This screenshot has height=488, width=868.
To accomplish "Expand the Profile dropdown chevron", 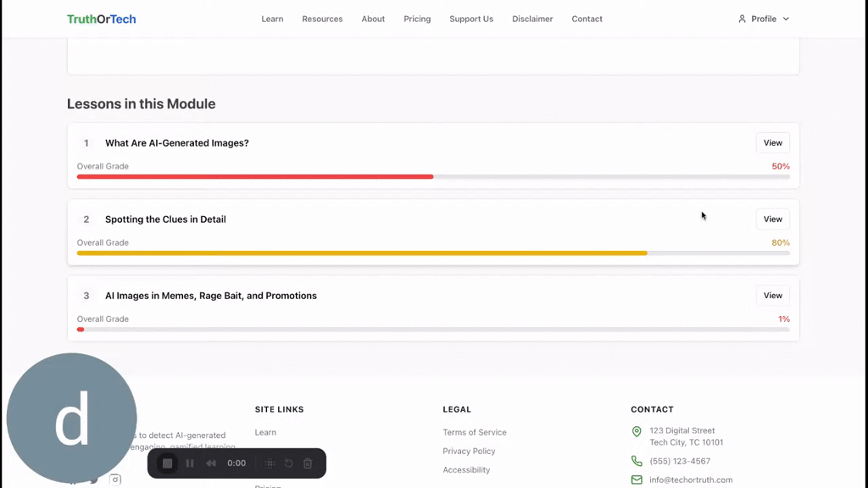I will tap(786, 19).
